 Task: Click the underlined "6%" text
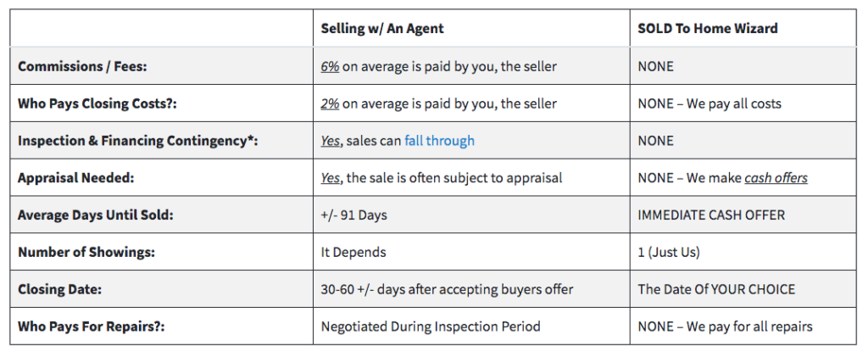tap(330, 66)
